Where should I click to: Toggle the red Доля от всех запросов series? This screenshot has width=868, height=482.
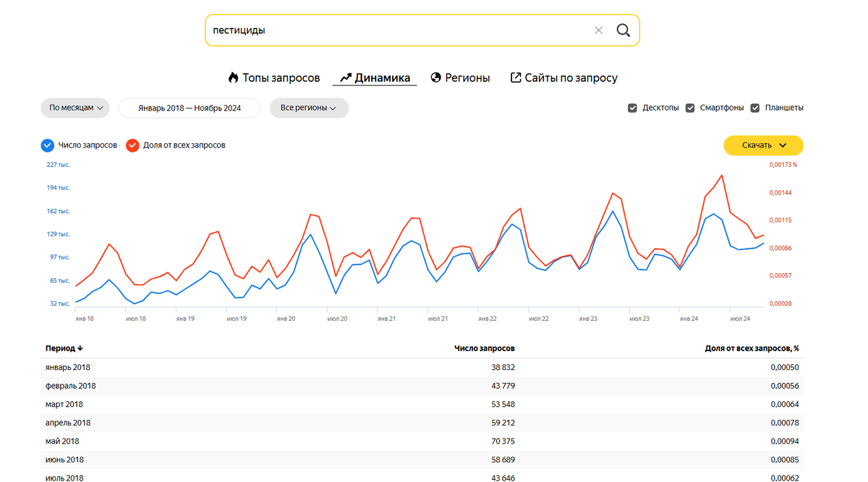click(132, 145)
